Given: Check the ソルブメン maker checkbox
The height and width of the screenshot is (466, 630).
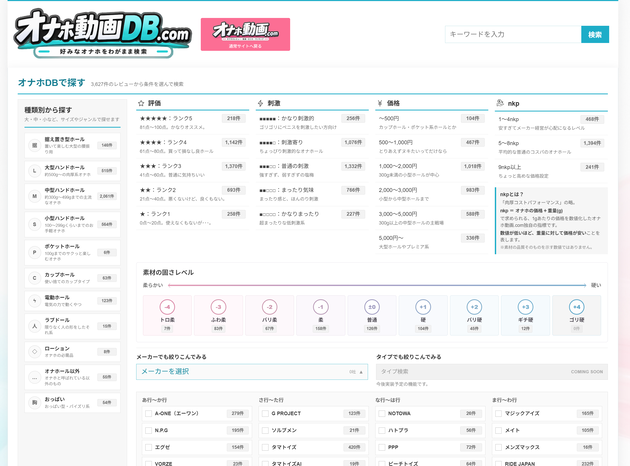Looking at the screenshot, I should coord(265,430).
